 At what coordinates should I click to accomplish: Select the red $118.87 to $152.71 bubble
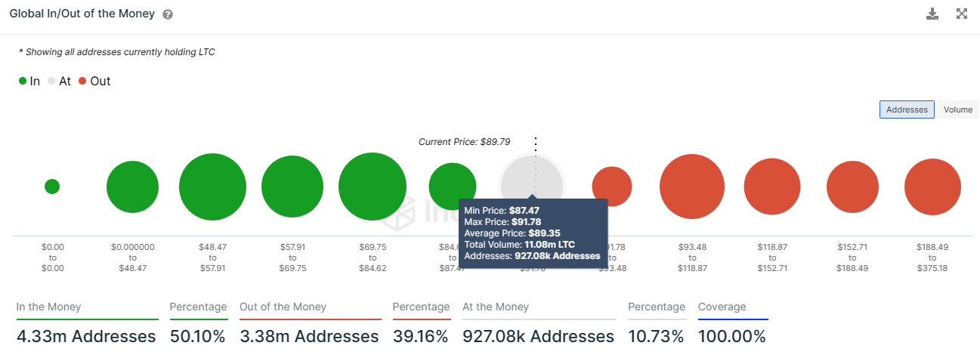(772, 187)
